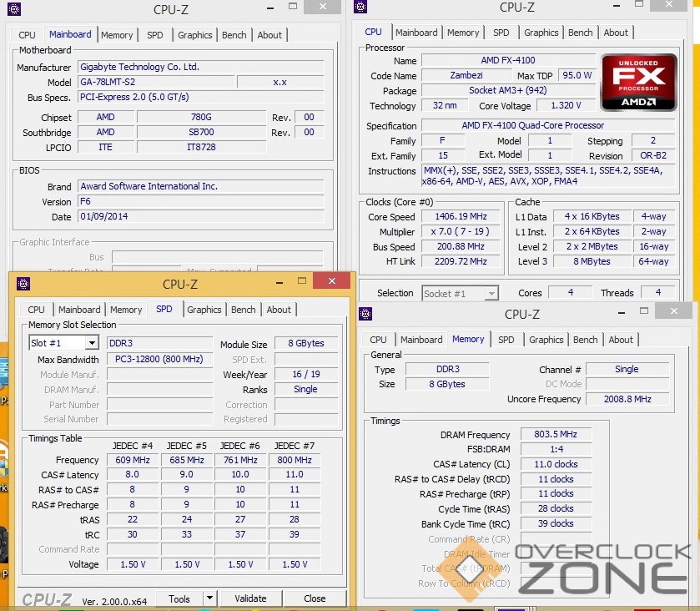
Task: Click the Close button in the SPD window
Action: 315,598
